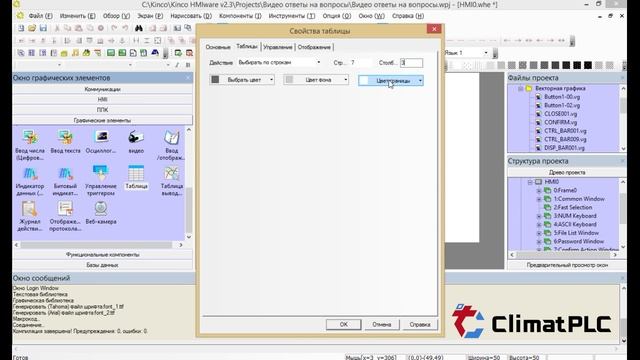Viewport: 640px width, 360px height.
Task: Expand the 1:Common Window node
Action: point(539,199)
